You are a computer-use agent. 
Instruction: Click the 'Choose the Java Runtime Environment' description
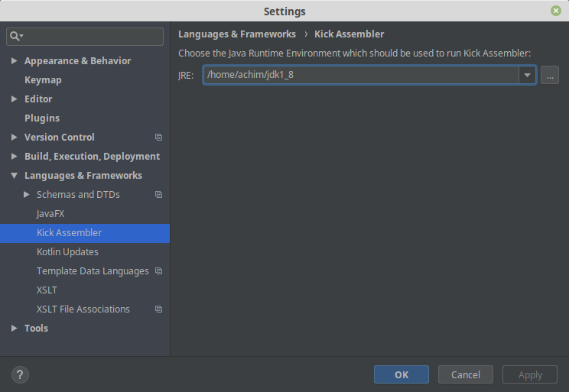coord(355,53)
